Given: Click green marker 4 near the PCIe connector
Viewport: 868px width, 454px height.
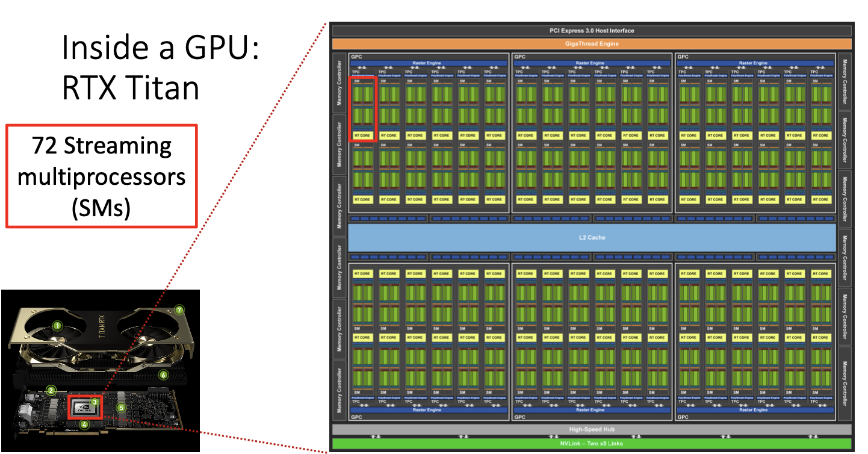Looking at the screenshot, I should (x=84, y=424).
